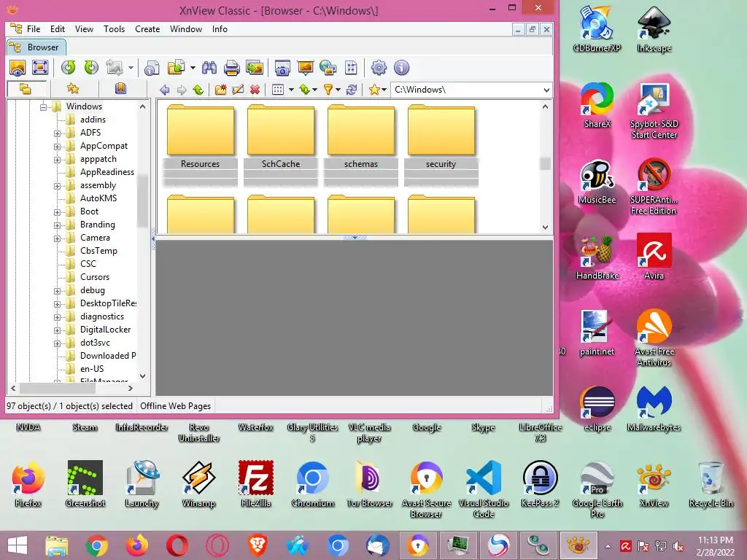Rotate image left with green arrow icon
Screen dimensions: 747x560
[68, 68]
